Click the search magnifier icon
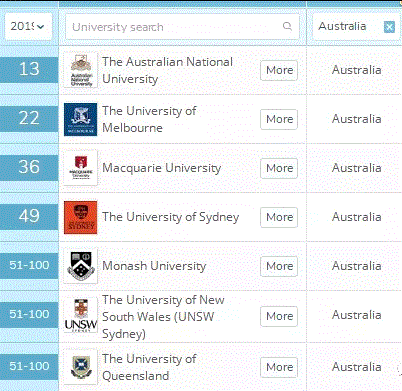Viewport: 402px width, 391px height. (x=287, y=26)
